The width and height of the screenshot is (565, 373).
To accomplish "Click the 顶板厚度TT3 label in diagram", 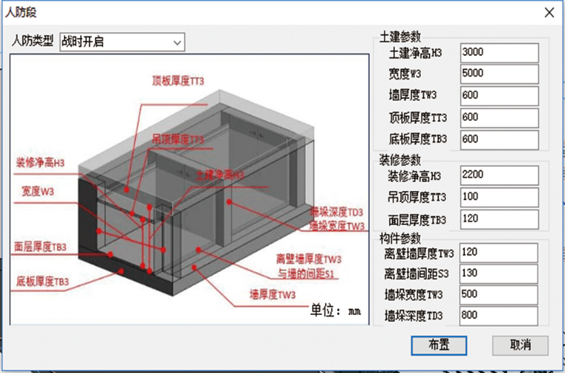I will tap(178, 81).
